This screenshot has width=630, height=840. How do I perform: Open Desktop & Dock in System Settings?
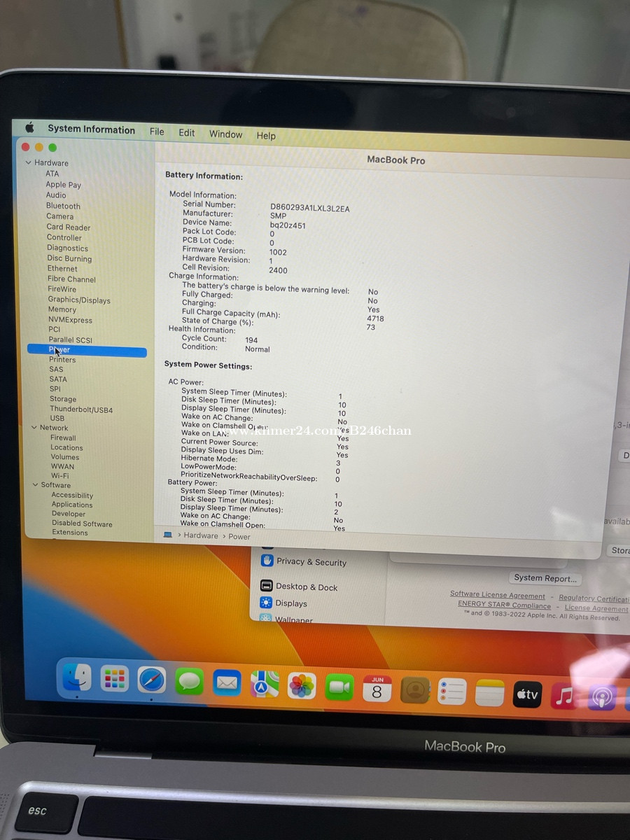coord(299,587)
